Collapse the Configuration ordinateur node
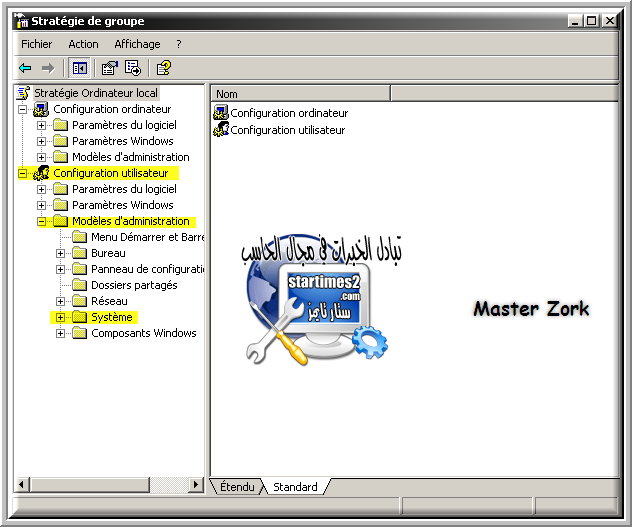Viewport: 632px width, 527px height. pos(23,109)
